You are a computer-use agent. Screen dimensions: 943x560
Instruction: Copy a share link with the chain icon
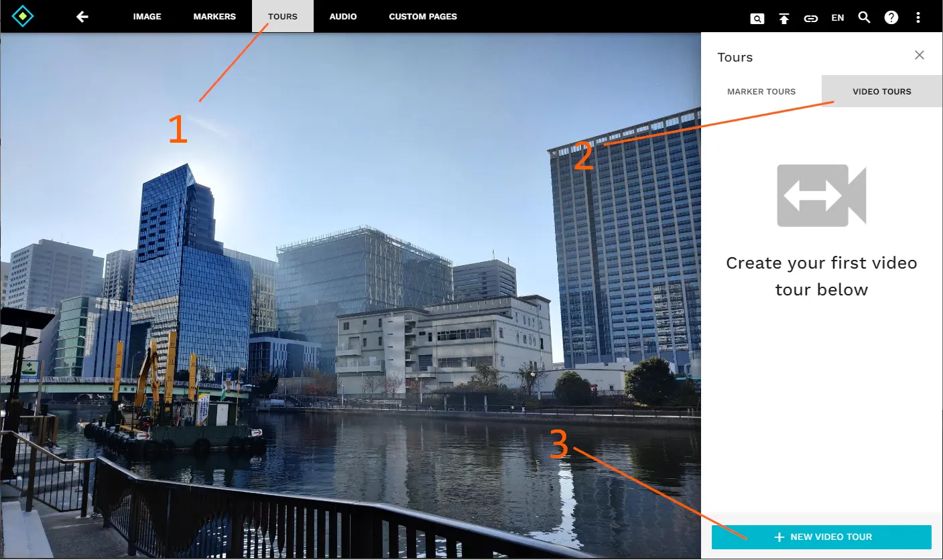pyautogui.click(x=811, y=18)
